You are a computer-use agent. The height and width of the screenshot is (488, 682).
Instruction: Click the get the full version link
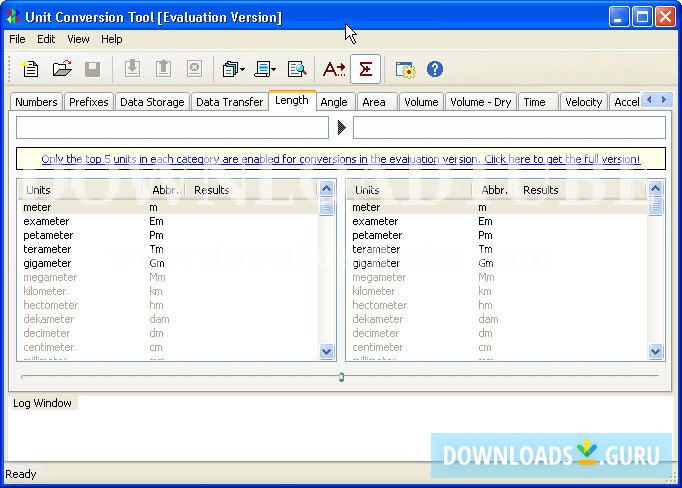click(341, 159)
